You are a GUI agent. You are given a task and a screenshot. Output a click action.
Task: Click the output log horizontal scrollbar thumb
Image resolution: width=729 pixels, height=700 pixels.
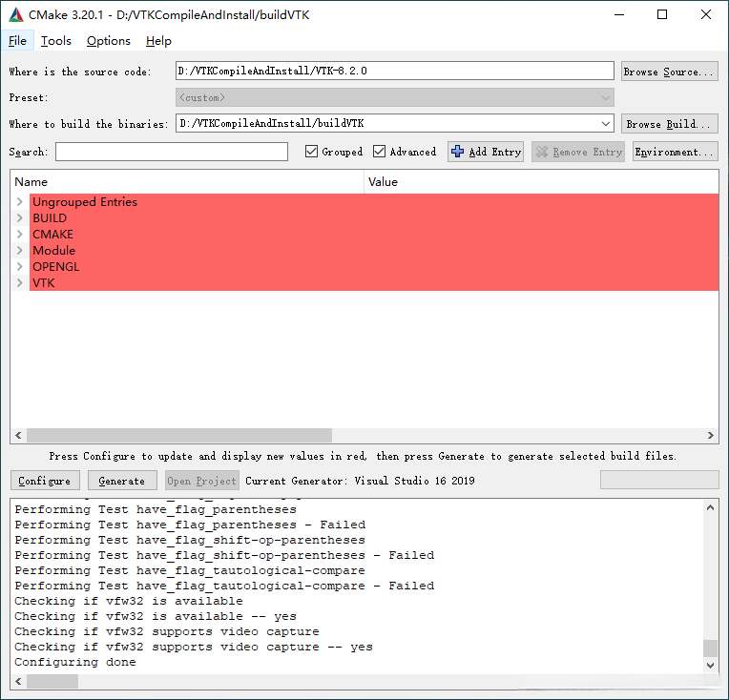[52, 682]
